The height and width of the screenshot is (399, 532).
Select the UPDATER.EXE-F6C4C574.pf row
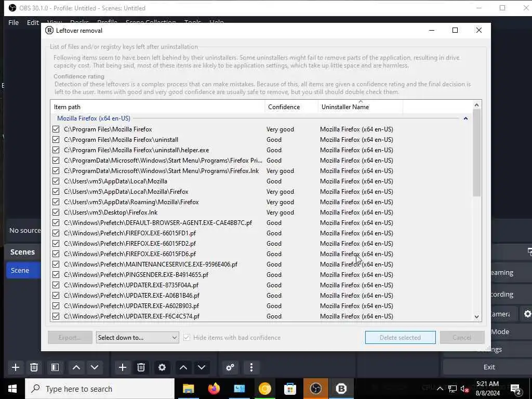pos(261,316)
